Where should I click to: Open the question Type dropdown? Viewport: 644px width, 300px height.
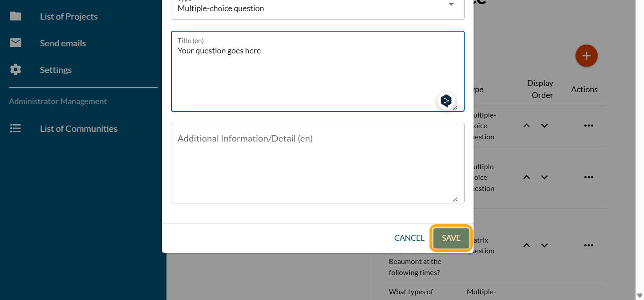(451, 5)
